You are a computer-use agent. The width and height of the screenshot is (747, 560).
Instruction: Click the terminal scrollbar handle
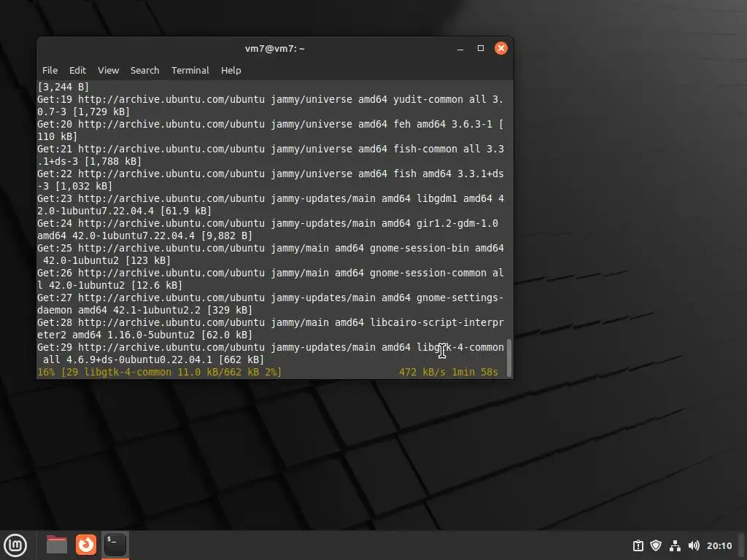click(x=508, y=357)
